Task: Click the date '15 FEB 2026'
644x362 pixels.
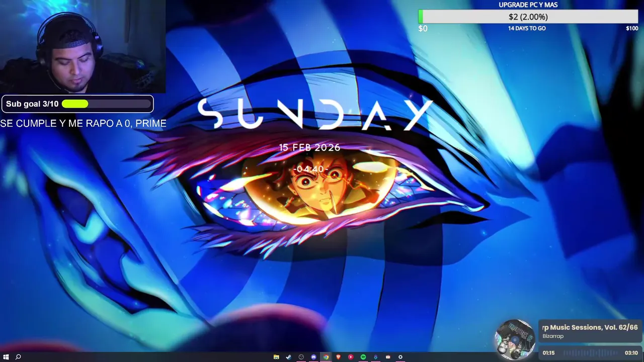Action: pos(310,148)
